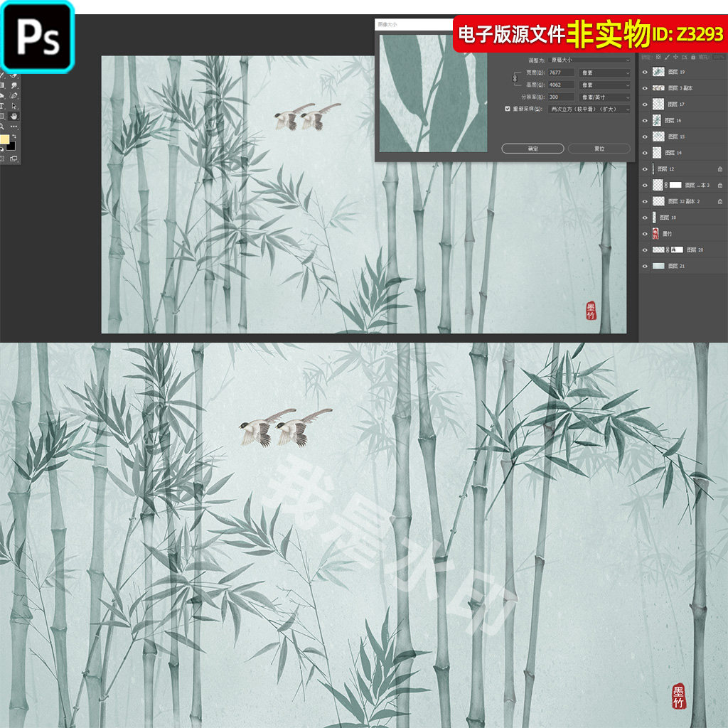Click the Lock all padlock icon
The image size is (728, 728).
point(693,57)
